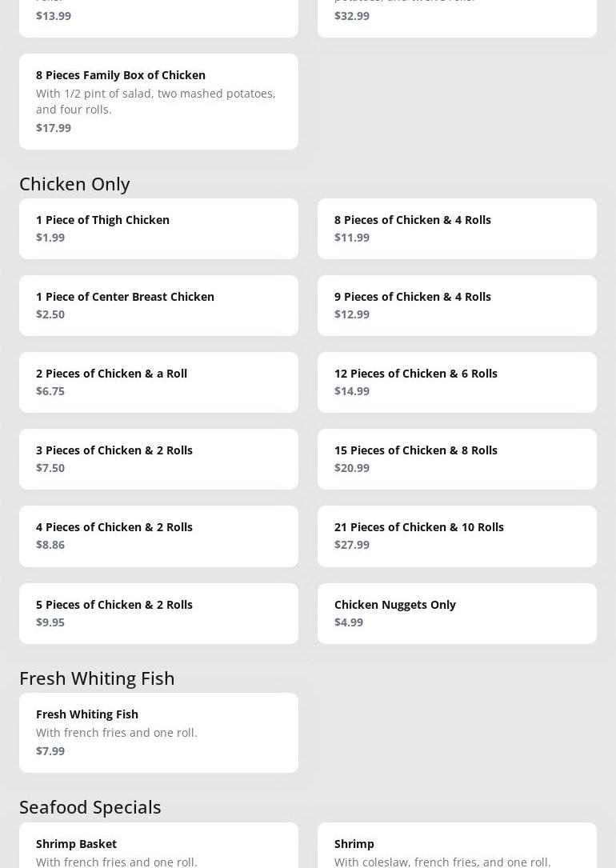
Task: Choose 15 Pieces of Chicken & 8 Rolls
Action: [x=457, y=458]
